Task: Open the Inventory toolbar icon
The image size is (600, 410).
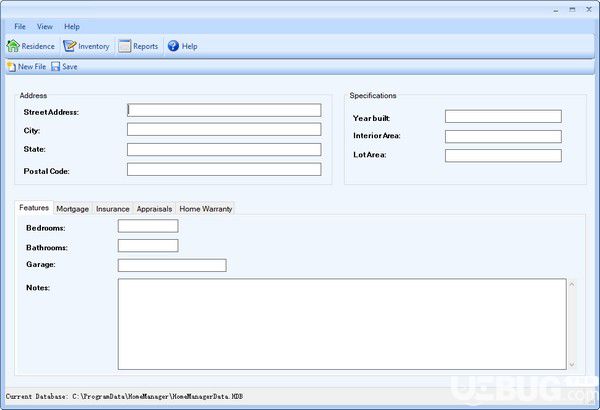Action: [x=69, y=46]
